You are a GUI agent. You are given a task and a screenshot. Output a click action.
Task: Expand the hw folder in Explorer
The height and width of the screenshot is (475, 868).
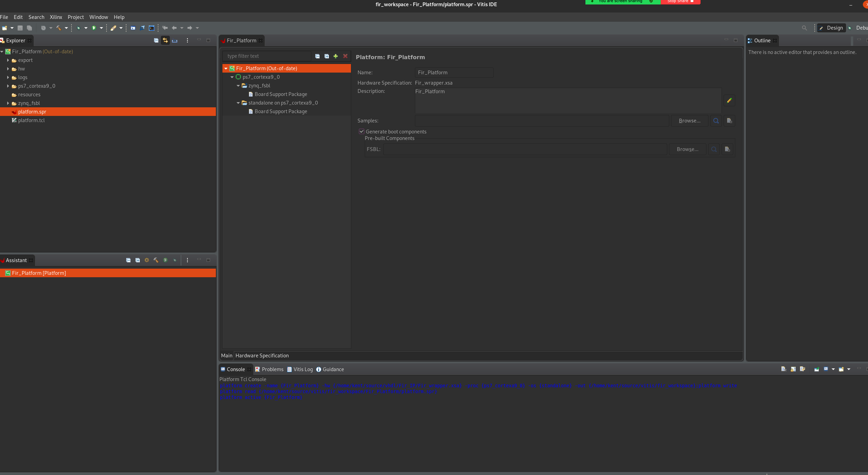click(x=8, y=69)
